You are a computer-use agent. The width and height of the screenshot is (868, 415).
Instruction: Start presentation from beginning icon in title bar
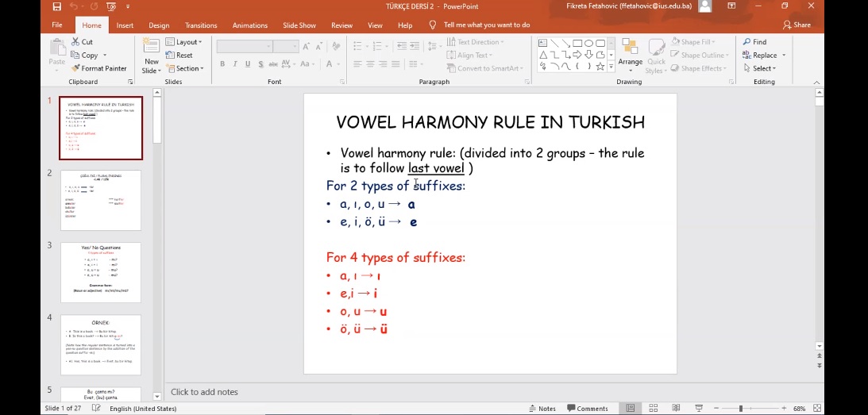111,6
